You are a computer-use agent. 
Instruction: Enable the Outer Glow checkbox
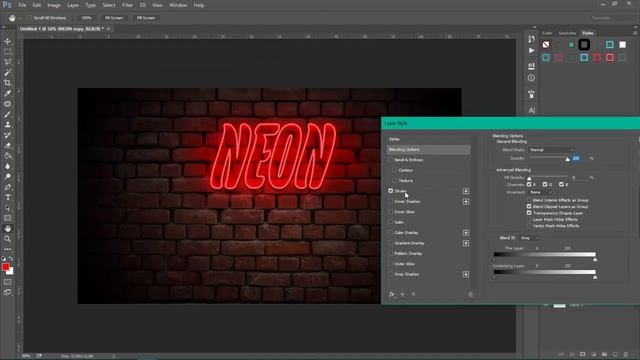(391, 264)
